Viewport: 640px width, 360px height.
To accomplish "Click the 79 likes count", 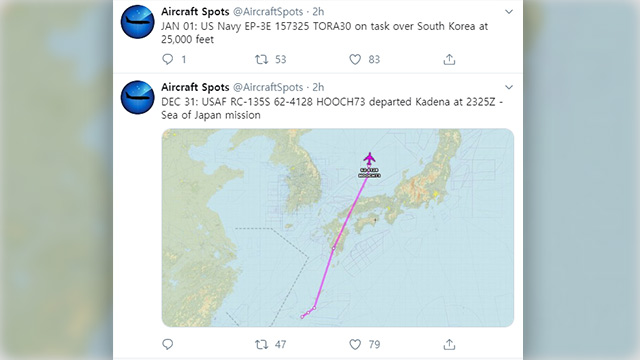I will [x=374, y=344].
